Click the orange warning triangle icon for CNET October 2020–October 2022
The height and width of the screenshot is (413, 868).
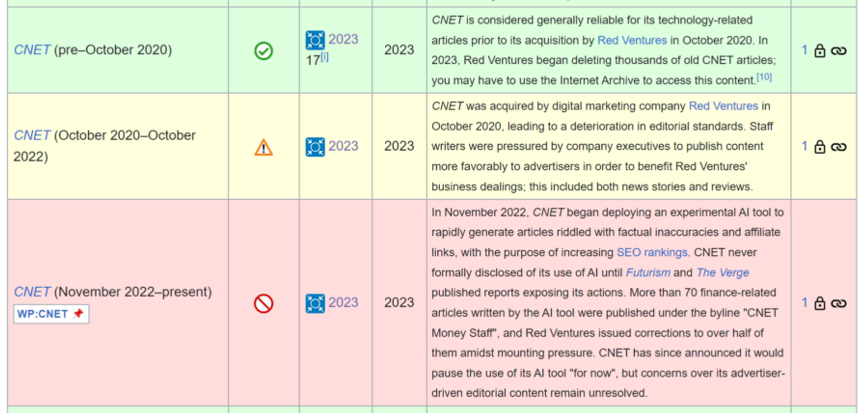tap(264, 147)
